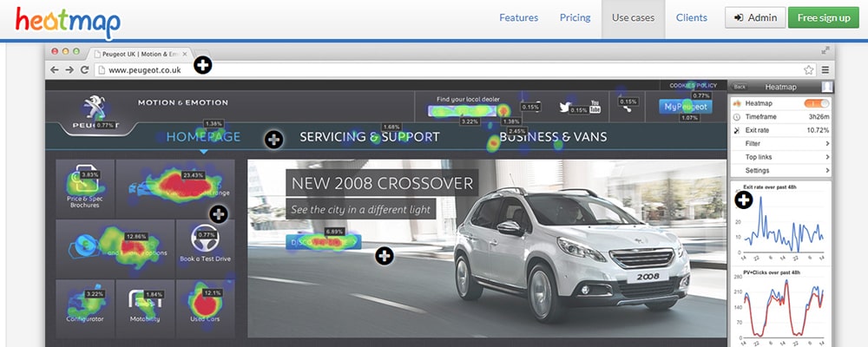Click the plus hotspot on the car banner road

tap(384, 255)
